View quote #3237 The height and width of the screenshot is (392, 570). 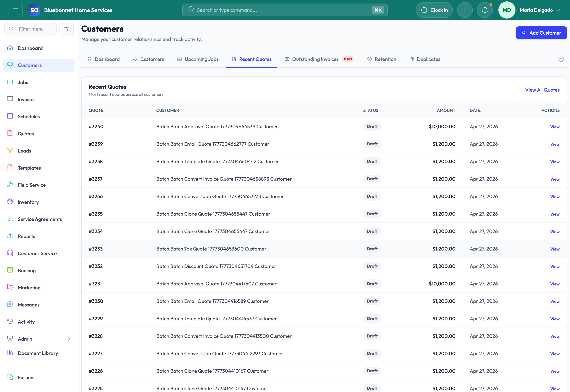coord(555,179)
